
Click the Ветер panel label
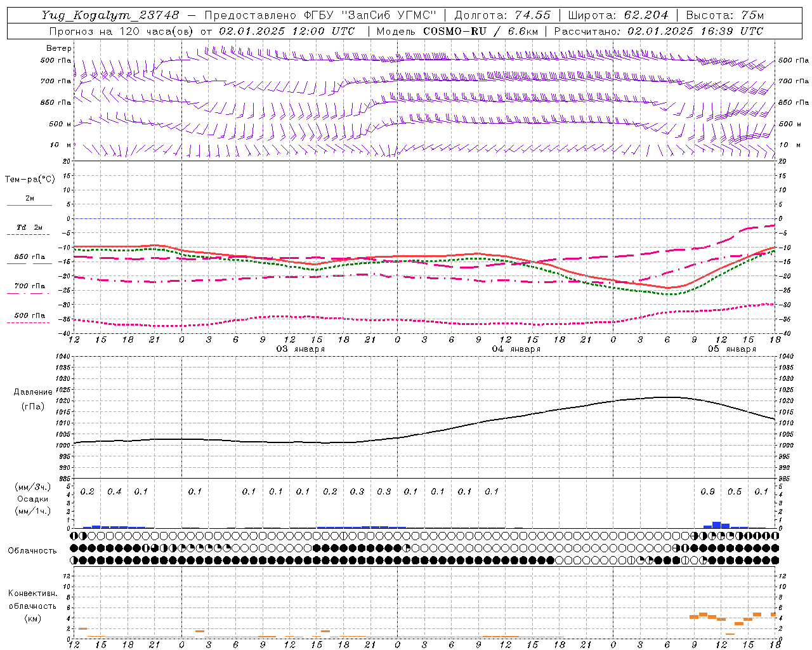(x=59, y=48)
